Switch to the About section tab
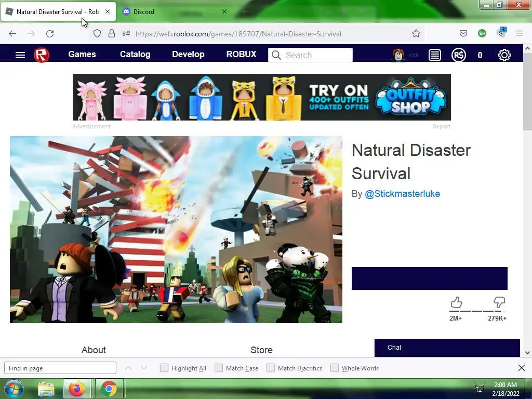The height and width of the screenshot is (399, 532). pos(94,350)
